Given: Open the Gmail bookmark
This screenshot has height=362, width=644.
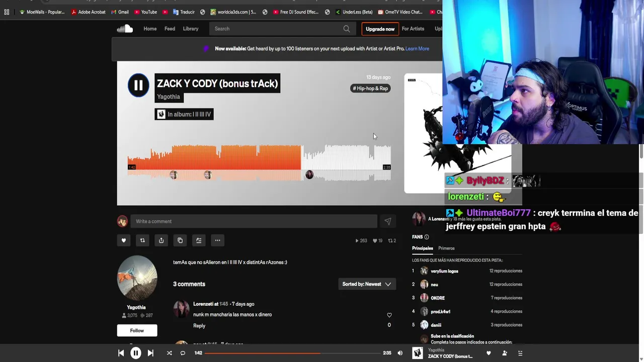Looking at the screenshot, I should click(x=119, y=12).
